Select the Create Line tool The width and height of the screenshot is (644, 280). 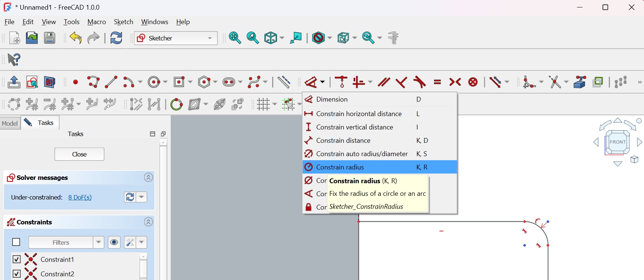(111, 82)
